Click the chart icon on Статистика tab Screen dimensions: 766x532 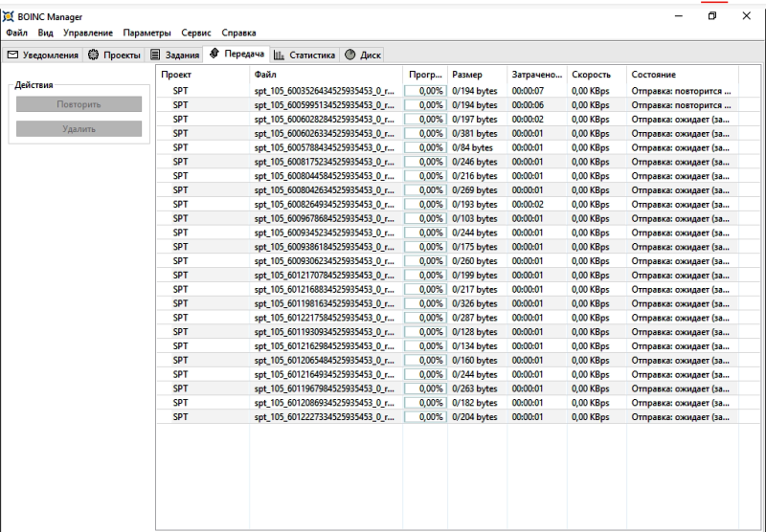coord(279,55)
